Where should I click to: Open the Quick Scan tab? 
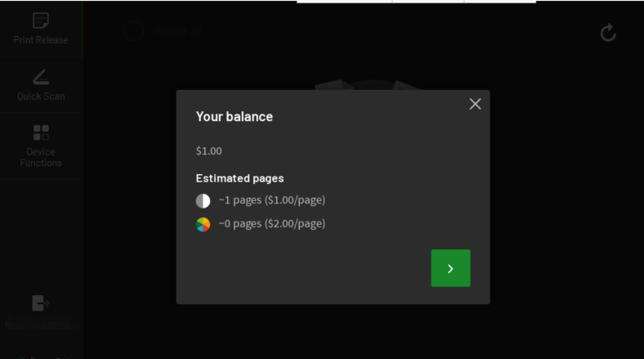pos(41,84)
